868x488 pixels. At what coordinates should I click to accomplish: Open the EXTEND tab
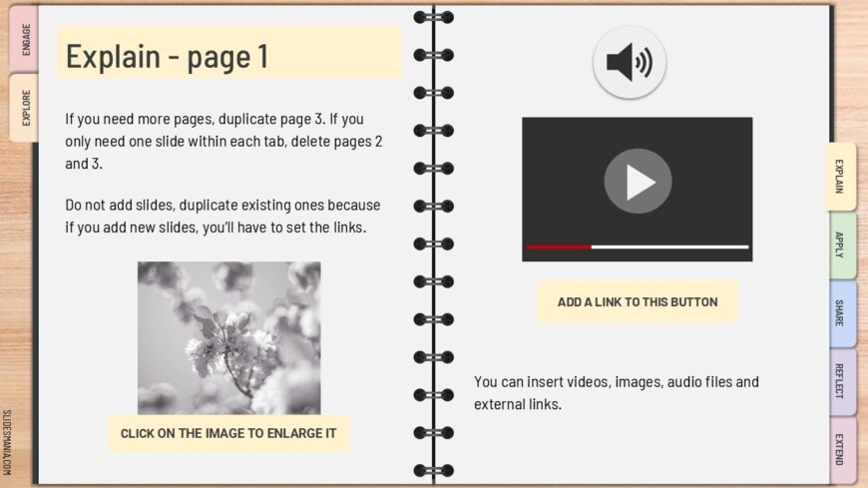tap(841, 450)
